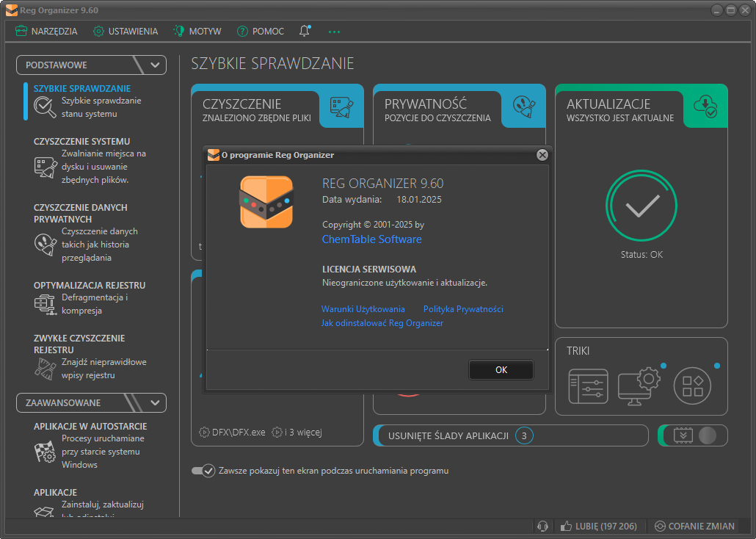756x539 pixels.
Task: Open the Motyw theme menu
Action: [197, 32]
